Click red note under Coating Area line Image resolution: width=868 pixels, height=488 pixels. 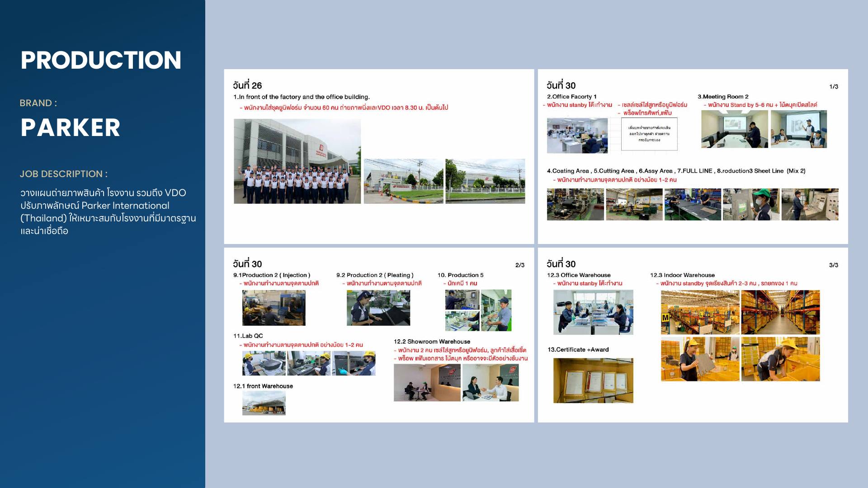click(x=615, y=180)
